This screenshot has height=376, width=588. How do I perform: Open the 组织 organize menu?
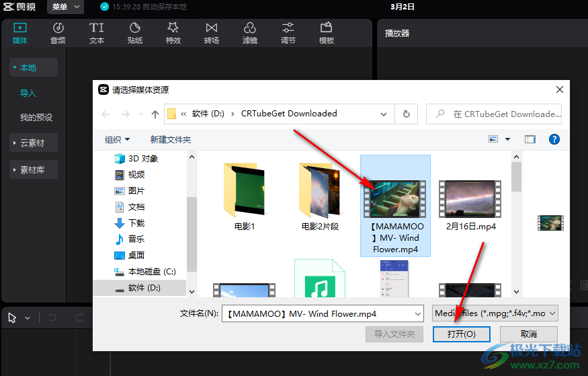[117, 140]
